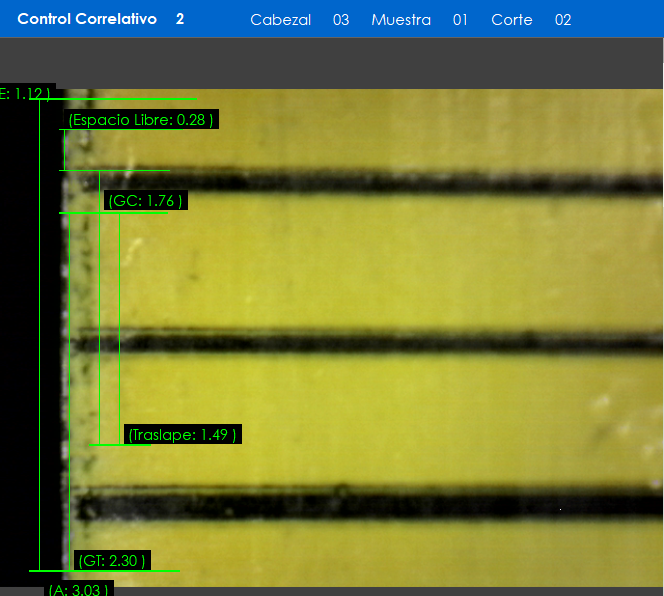This screenshot has height=596, width=664.
Task: Click the Cabezal label in header
Action: click(280, 20)
